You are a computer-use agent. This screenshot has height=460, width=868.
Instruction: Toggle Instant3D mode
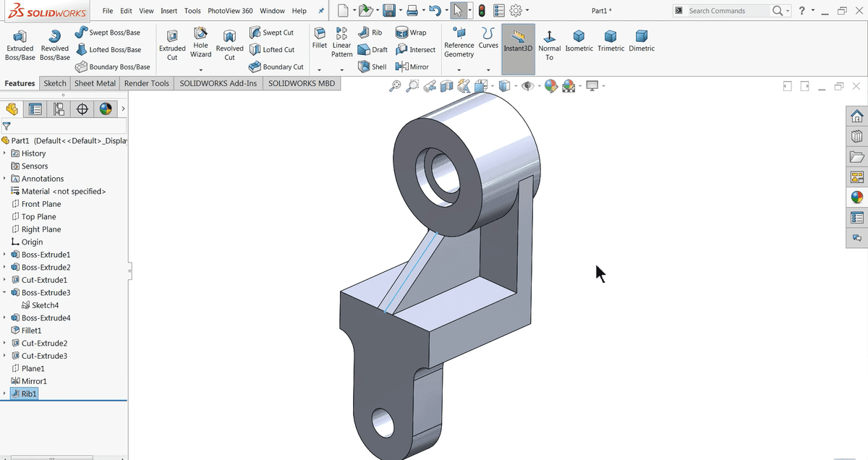[518, 42]
